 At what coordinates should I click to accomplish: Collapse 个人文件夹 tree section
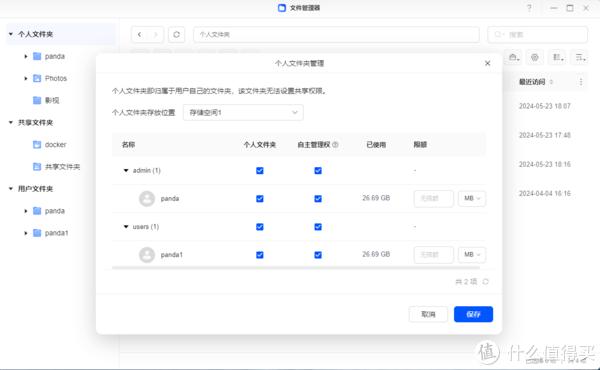11,34
